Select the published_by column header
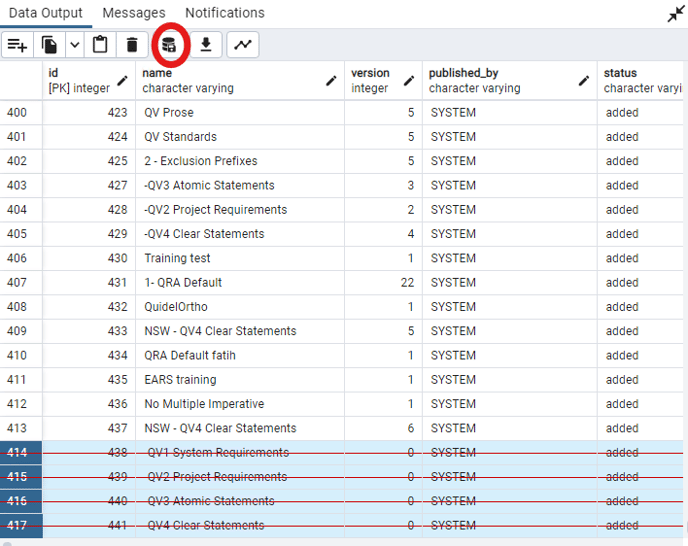The image size is (688, 546). point(510,81)
